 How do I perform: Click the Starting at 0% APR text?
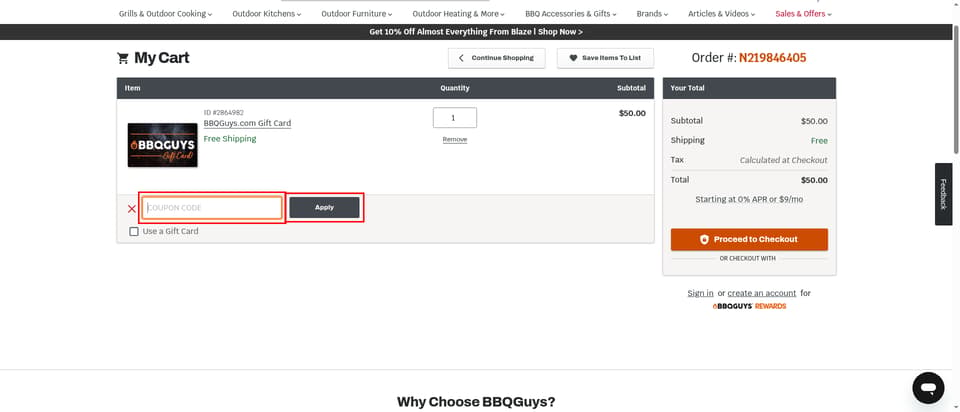click(x=749, y=200)
